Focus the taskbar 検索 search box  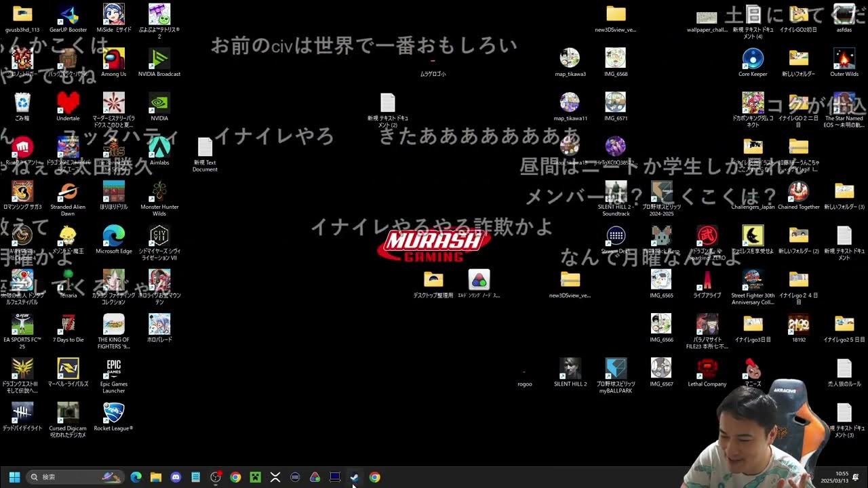click(x=76, y=477)
